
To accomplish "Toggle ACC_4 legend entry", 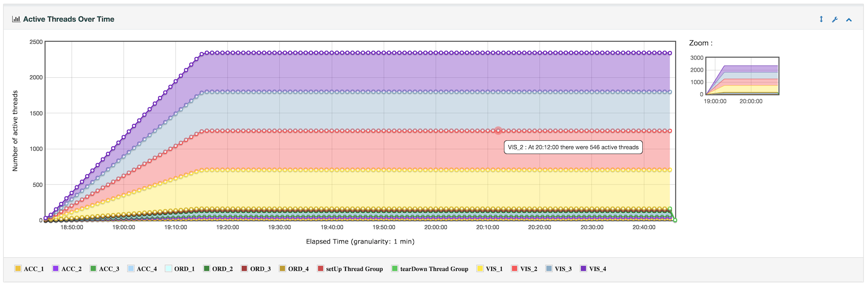I will (x=142, y=269).
